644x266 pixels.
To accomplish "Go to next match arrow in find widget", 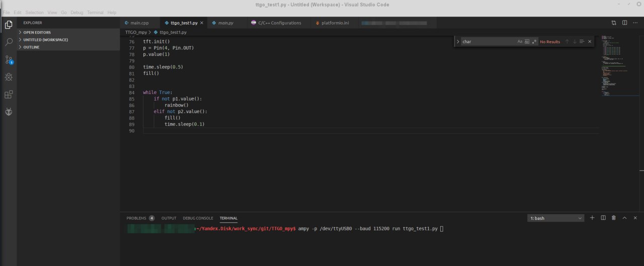I will coord(574,42).
